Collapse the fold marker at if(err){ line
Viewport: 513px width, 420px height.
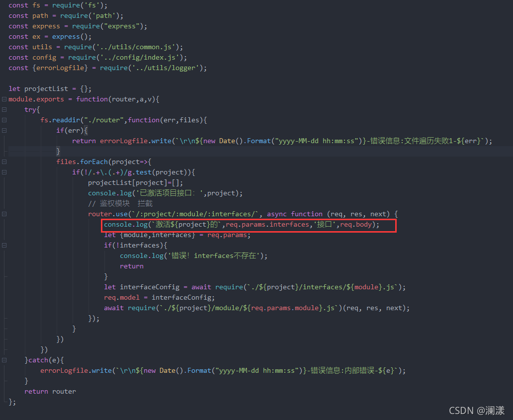4,131
